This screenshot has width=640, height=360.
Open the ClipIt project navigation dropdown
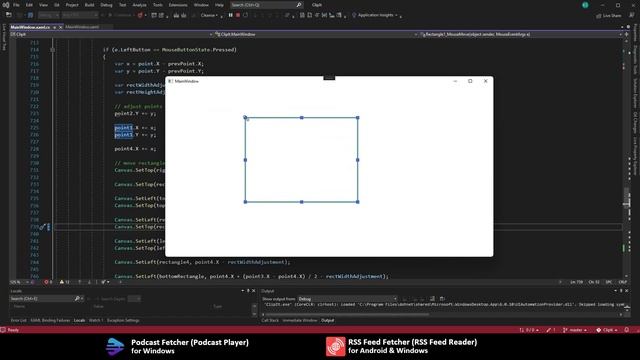point(111,34)
